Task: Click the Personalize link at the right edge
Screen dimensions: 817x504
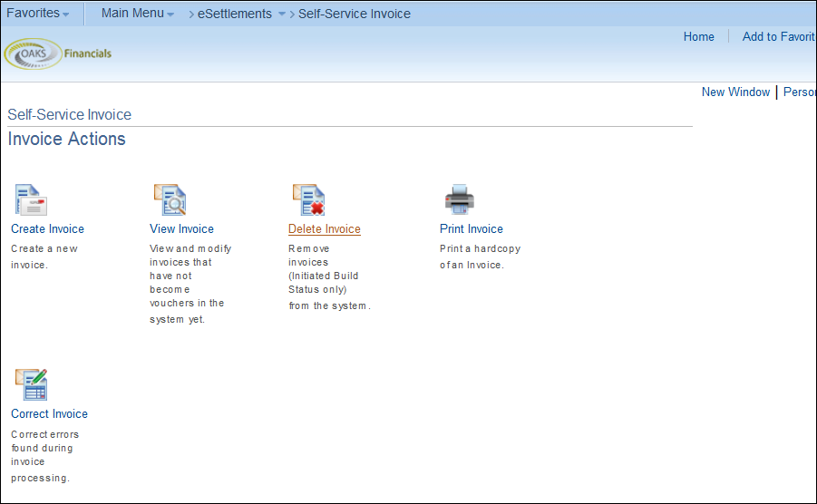Action: tap(799, 92)
